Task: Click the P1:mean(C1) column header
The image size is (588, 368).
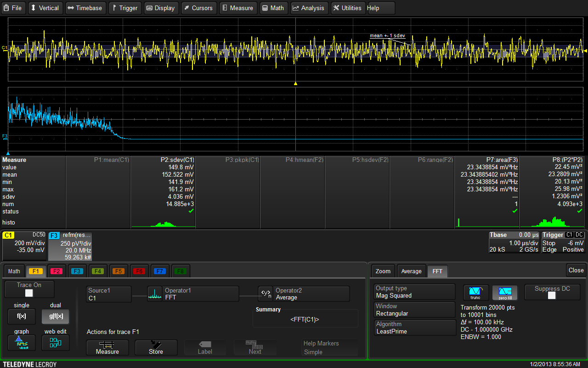Action: tap(111, 160)
